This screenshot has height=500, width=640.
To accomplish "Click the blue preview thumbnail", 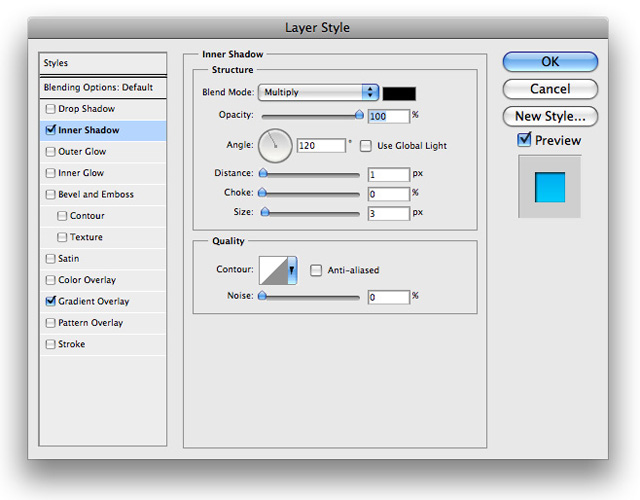I will [x=550, y=187].
